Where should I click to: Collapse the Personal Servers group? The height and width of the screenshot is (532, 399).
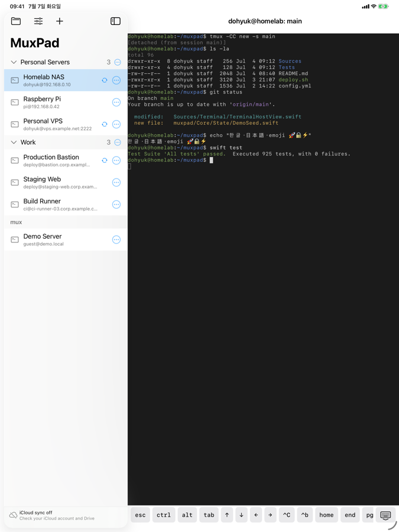(14, 62)
